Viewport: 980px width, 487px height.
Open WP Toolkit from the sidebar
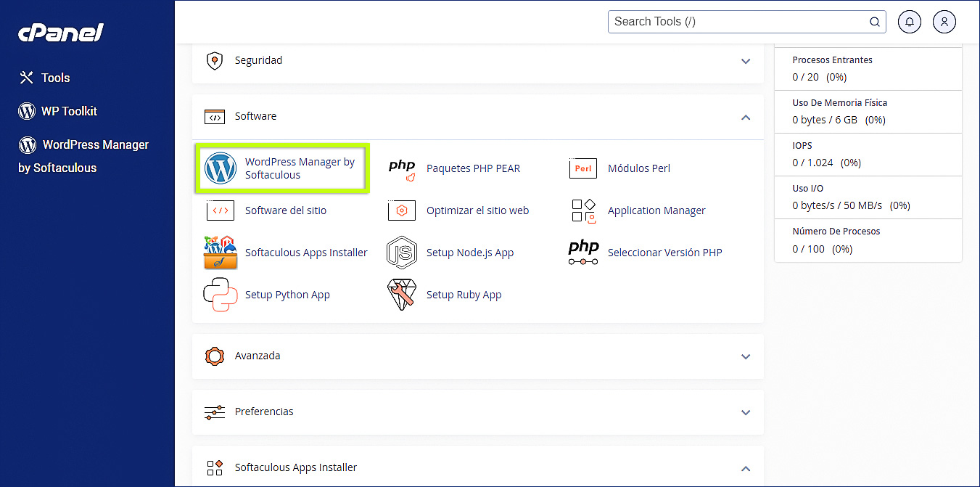(68, 111)
